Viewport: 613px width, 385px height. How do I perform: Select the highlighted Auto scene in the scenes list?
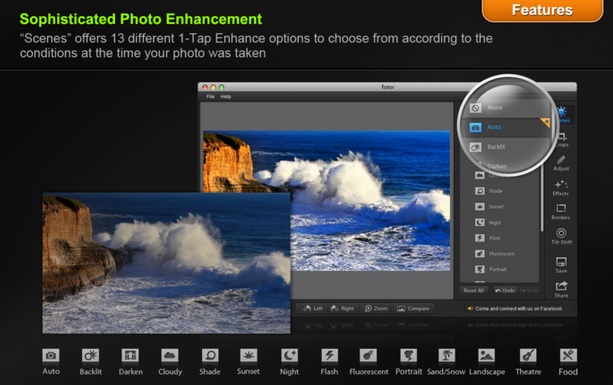[506, 127]
